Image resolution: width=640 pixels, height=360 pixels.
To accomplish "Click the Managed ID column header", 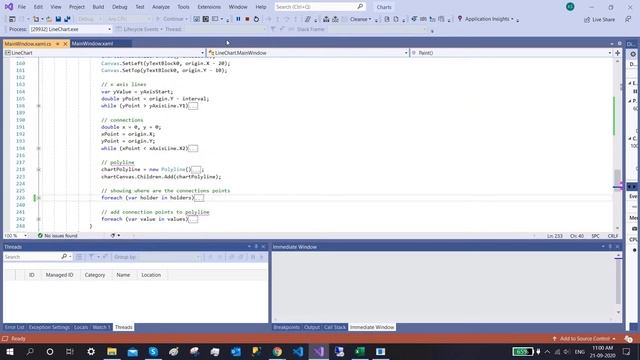I will (60, 275).
